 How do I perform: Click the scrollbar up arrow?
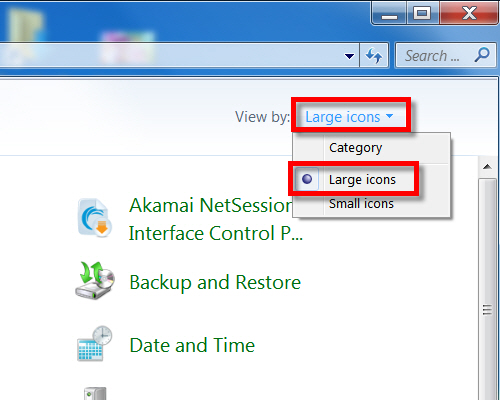tap(487, 166)
